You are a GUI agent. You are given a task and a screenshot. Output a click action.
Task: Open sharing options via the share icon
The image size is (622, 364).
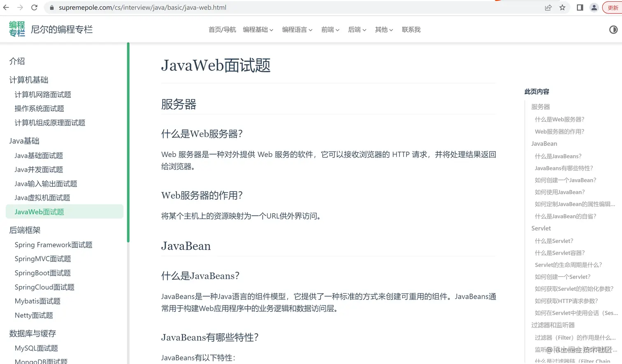coord(548,7)
